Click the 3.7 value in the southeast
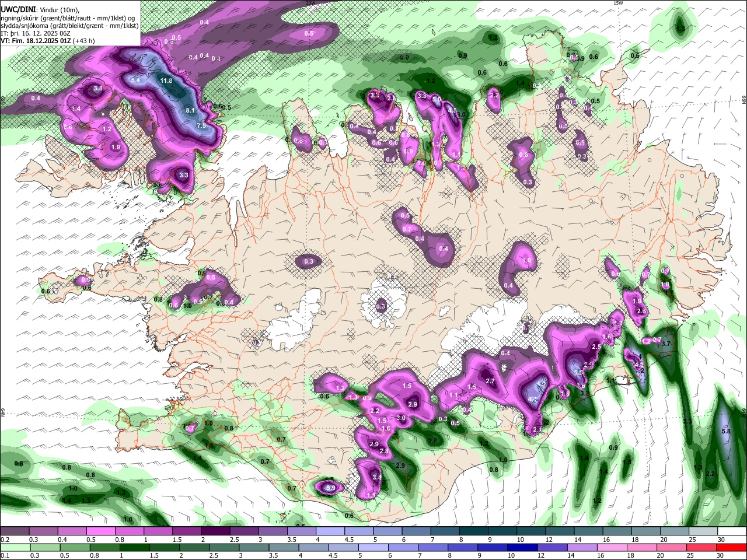Screen dimensions: 747x560 tap(666, 344)
